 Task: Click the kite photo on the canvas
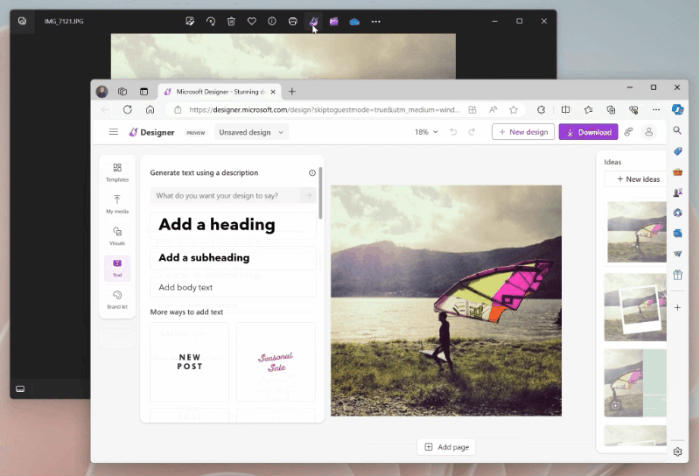point(446,300)
